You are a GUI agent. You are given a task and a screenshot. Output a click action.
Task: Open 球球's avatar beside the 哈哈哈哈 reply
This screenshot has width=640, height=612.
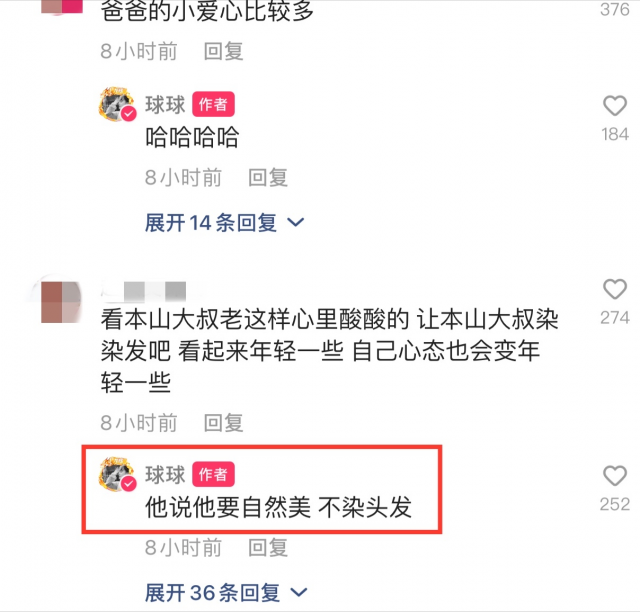click(x=117, y=104)
